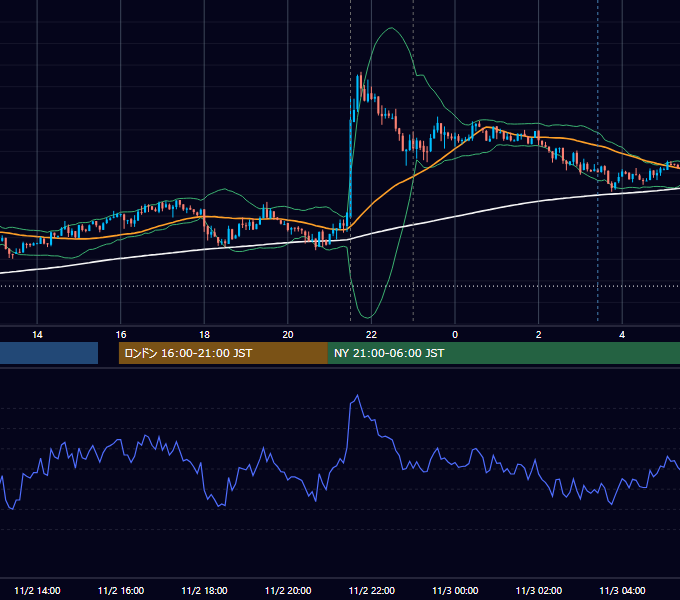Click the 11/2 14:00 date label
Image resolution: width=680 pixels, height=600 pixels.
click(x=37, y=590)
